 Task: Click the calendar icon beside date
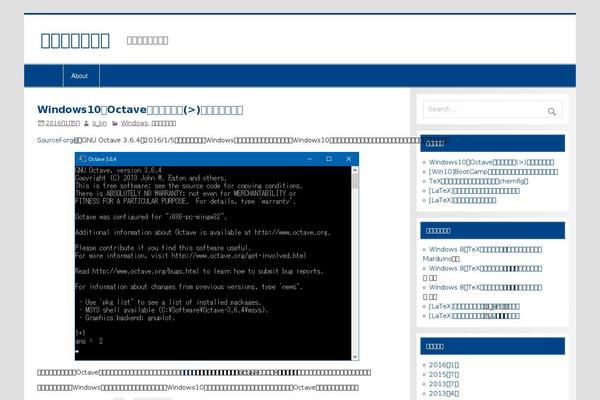point(41,123)
